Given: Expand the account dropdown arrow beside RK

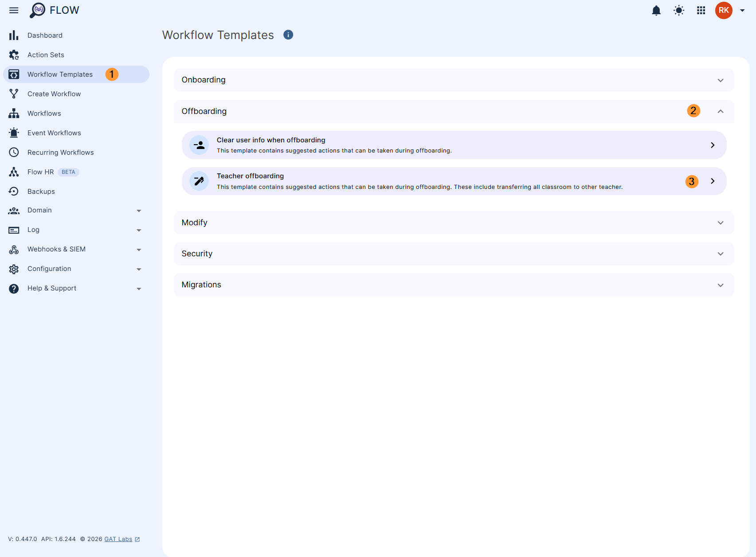Looking at the screenshot, I should point(742,10).
